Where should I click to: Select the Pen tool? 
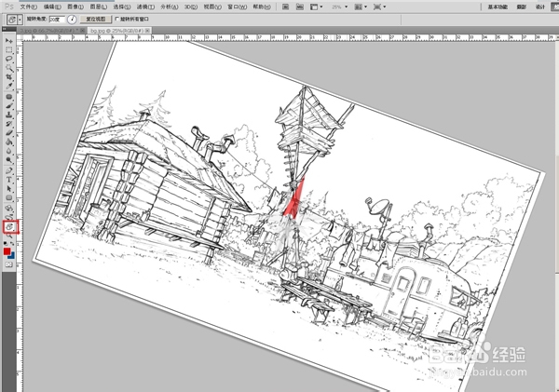click(9, 170)
